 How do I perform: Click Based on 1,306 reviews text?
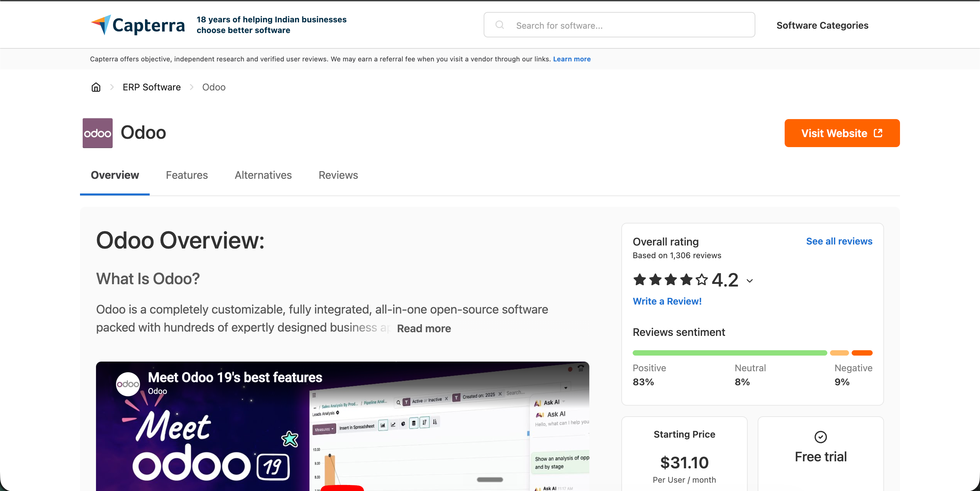[677, 256]
